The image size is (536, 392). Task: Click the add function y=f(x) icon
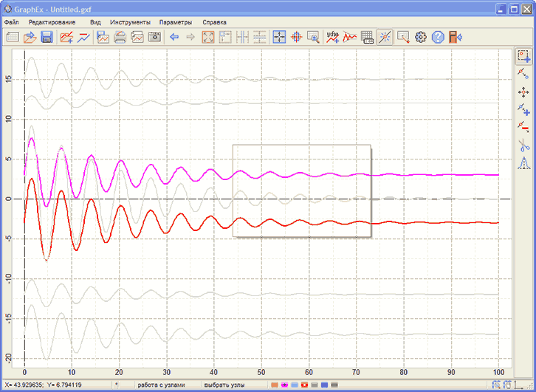point(333,37)
